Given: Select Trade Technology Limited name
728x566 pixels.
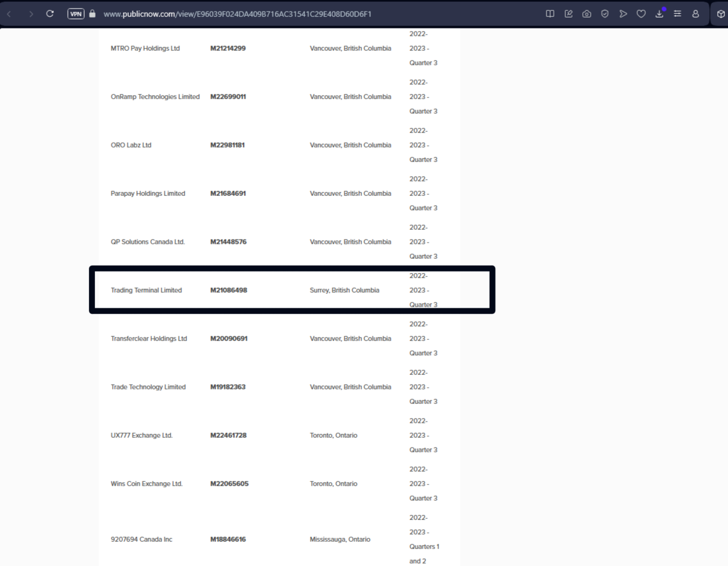Looking at the screenshot, I should [x=148, y=387].
